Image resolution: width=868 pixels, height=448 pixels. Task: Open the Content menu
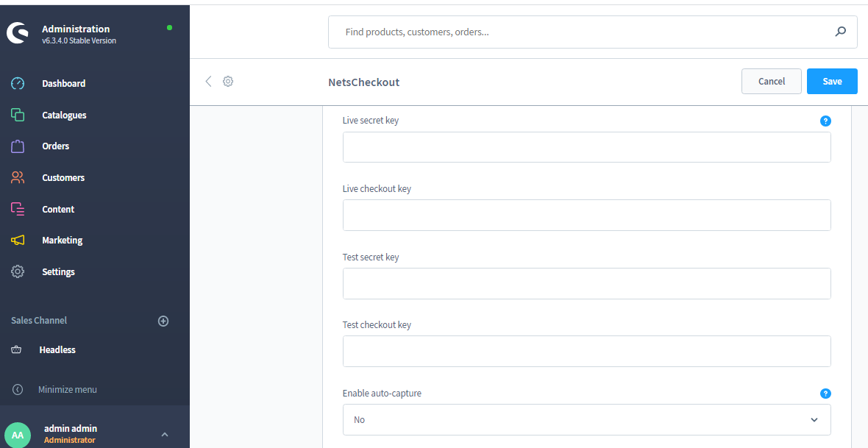tap(58, 210)
